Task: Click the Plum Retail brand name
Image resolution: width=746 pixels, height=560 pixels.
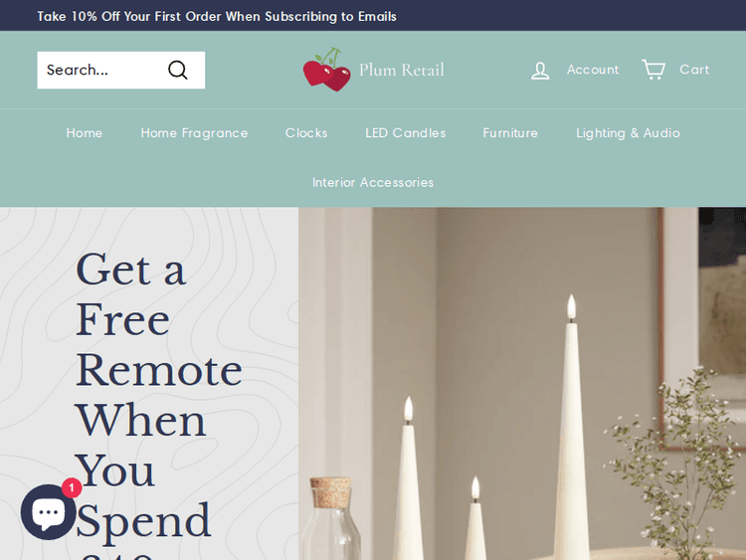Action: (x=401, y=70)
